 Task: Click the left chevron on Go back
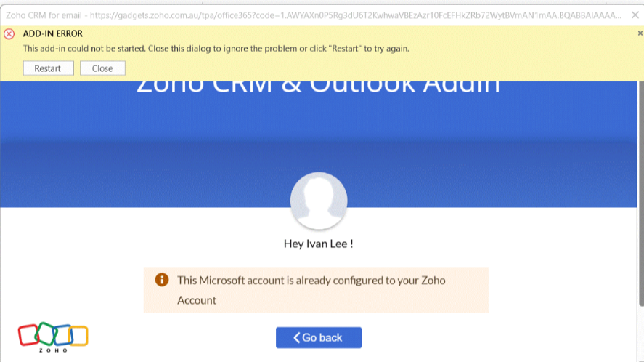click(296, 337)
